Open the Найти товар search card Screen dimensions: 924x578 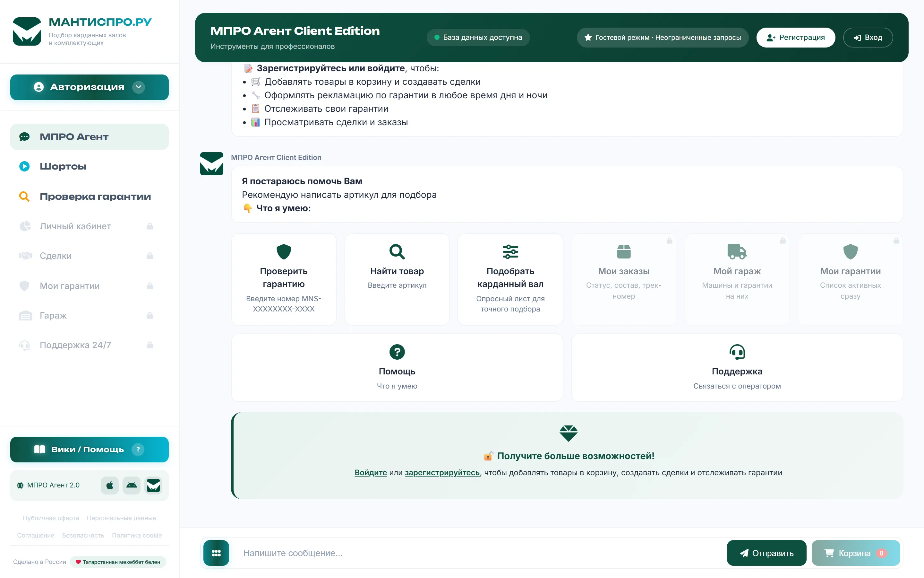397,279
